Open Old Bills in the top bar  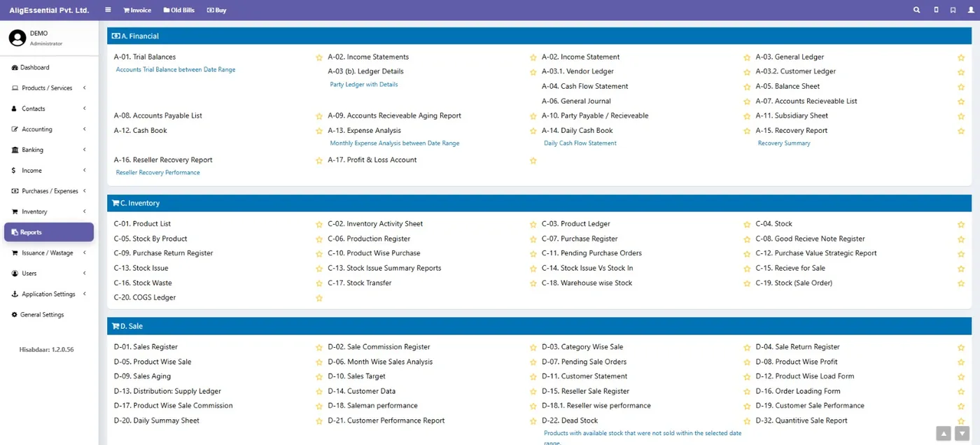[x=178, y=10]
